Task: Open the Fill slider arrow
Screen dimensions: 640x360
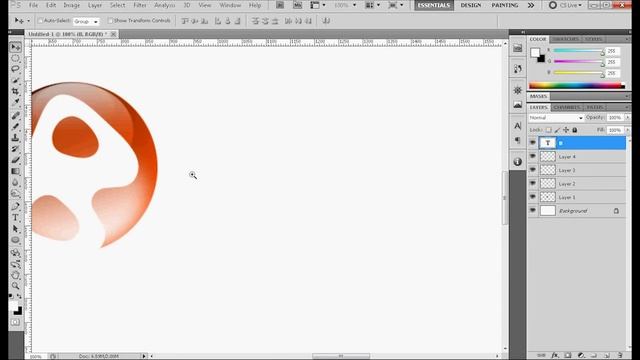Action: click(627, 130)
